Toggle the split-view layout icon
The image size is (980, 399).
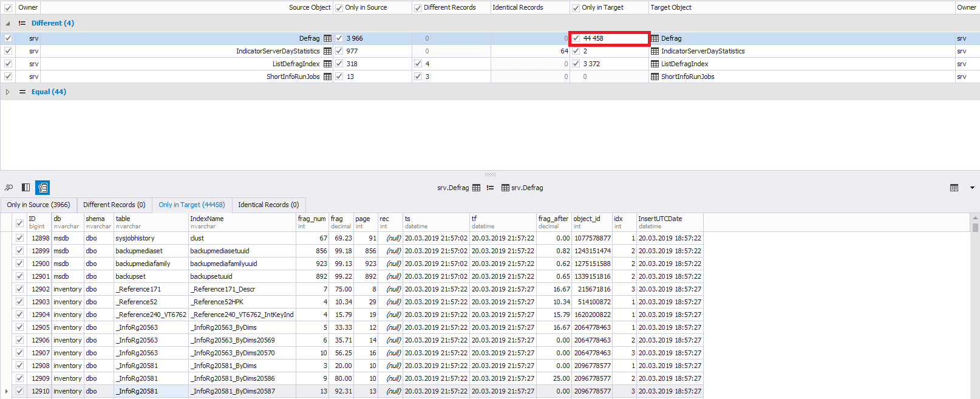pos(26,188)
